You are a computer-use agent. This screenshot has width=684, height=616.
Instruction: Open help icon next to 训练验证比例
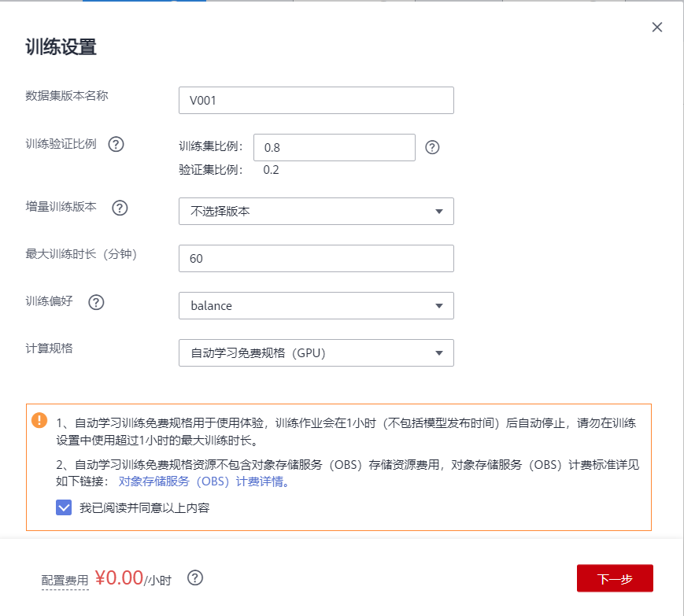pyautogui.click(x=116, y=144)
